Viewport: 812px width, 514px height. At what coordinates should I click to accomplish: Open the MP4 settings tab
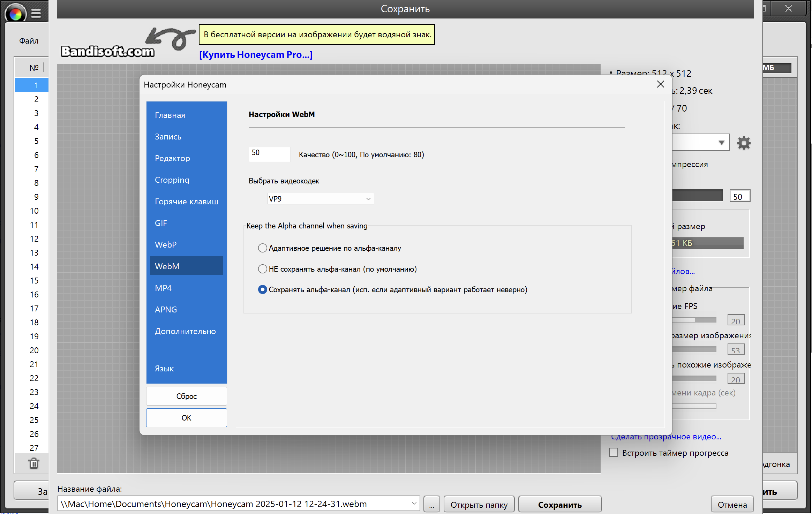[x=163, y=288]
